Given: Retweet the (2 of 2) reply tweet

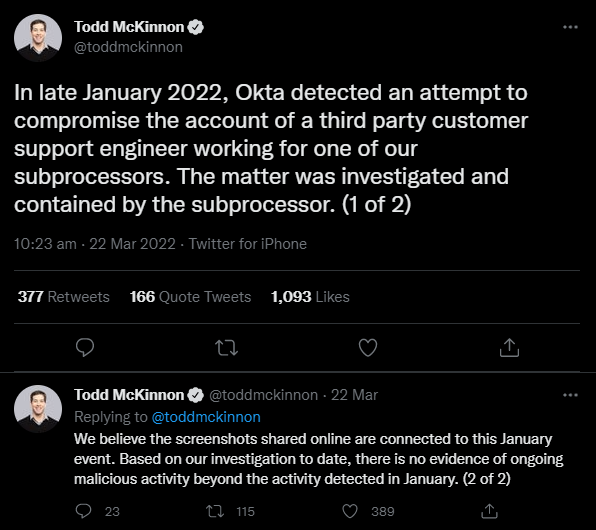Looking at the screenshot, I should point(215,511).
